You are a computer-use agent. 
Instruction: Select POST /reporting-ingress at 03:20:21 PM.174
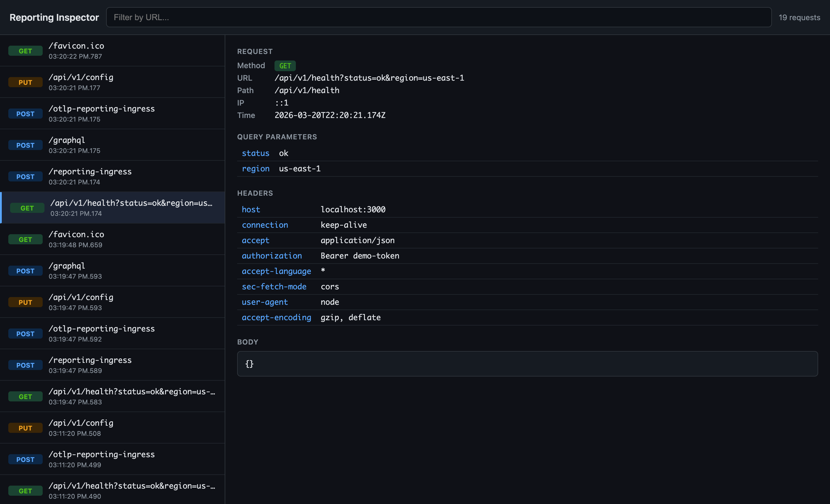[x=112, y=176]
